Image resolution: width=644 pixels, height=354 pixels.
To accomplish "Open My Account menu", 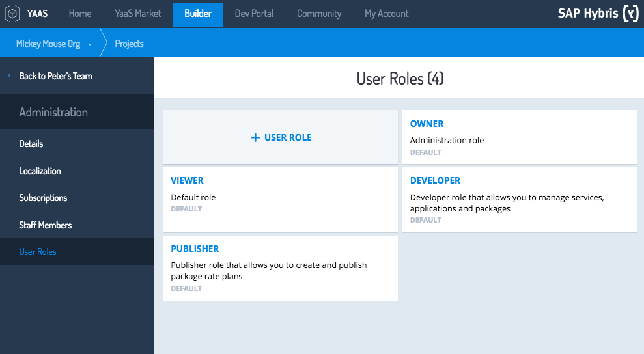I will [x=387, y=14].
